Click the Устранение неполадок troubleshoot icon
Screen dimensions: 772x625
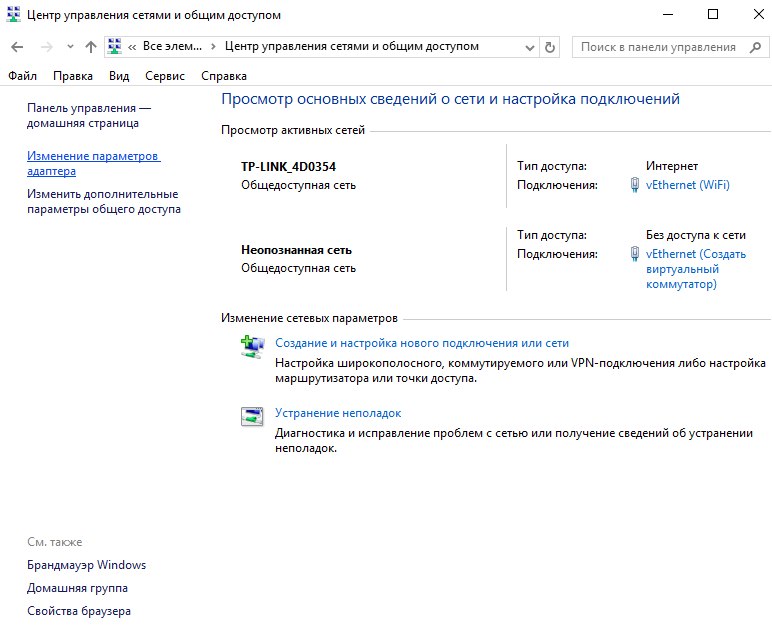point(251,417)
